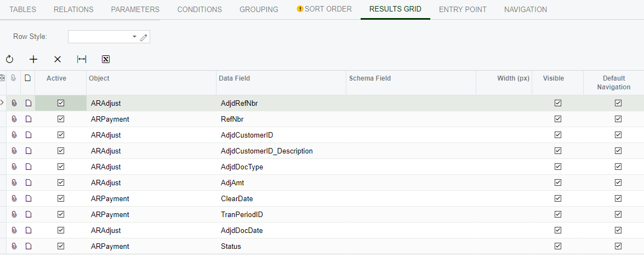Open attachment paperclip on AdjdRefNbr row
This screenshot has width=644, height=279.
[14, 103]
